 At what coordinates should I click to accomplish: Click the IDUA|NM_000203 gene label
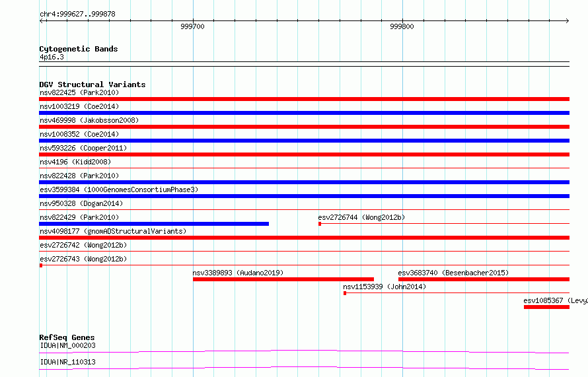pos(67,345)
